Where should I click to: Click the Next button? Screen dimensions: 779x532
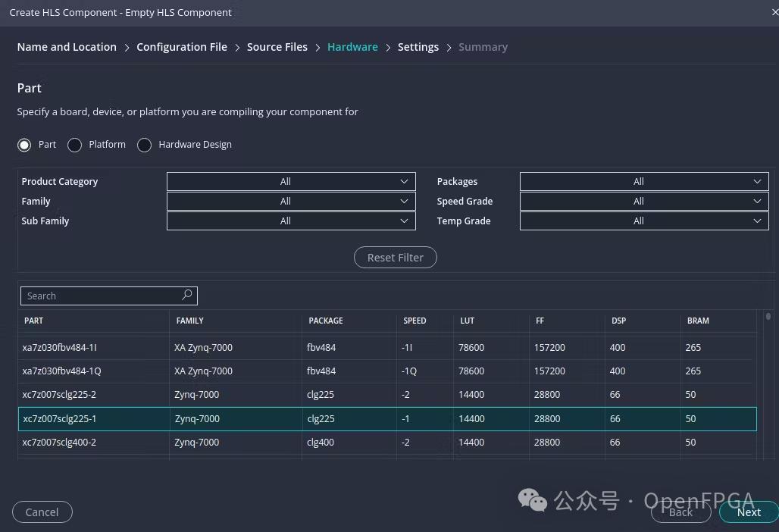point(748,512)
